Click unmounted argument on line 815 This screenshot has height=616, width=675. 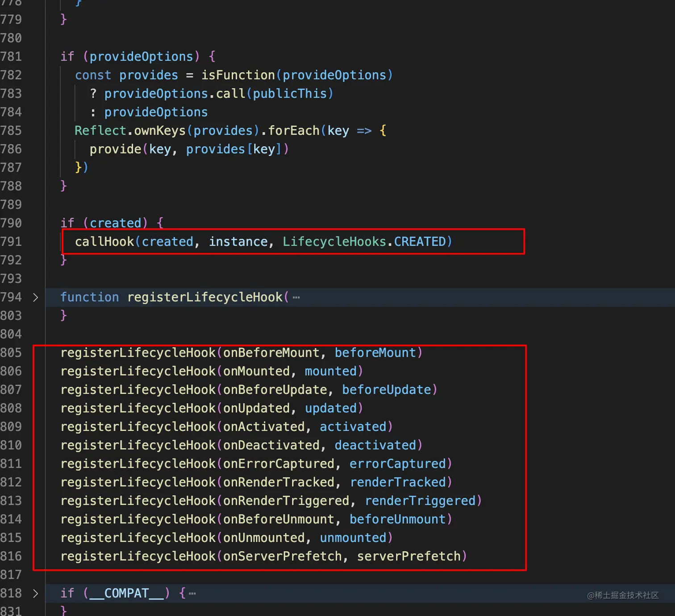click(353, 538)
